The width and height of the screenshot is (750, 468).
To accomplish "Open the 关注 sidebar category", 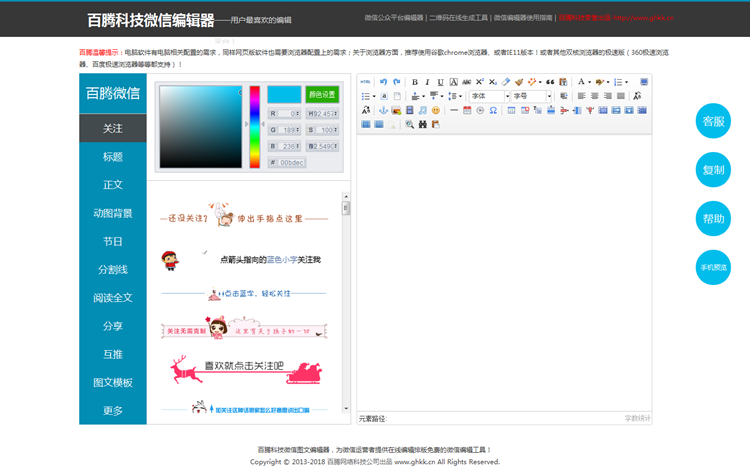I will pyautogui.click(x=113, y=128).
